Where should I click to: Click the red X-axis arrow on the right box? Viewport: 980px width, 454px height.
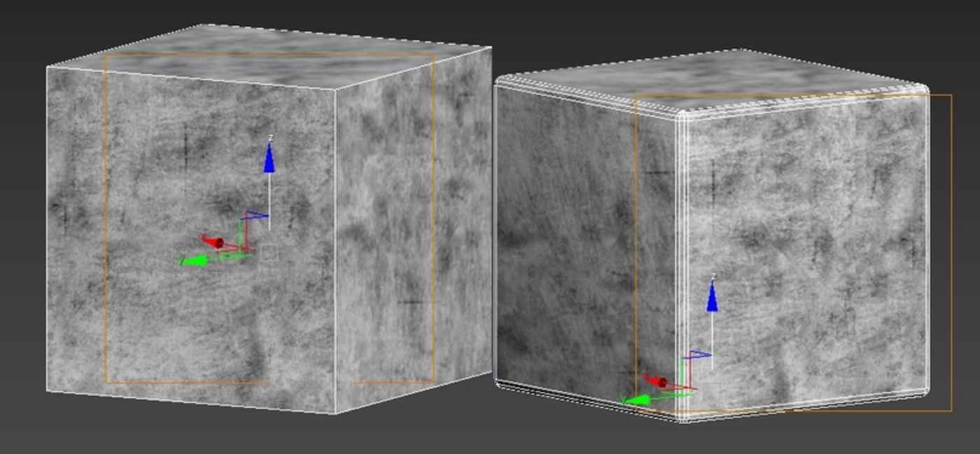click(655, 381)
